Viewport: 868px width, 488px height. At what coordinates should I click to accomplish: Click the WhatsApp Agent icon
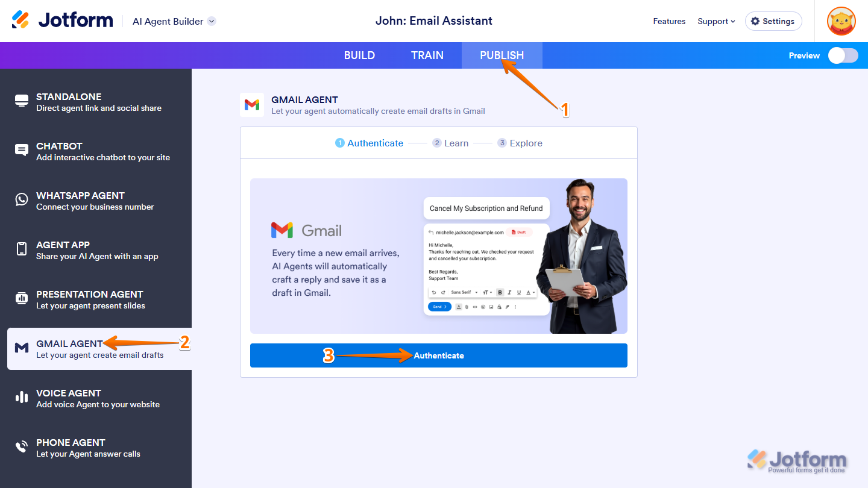pyautogui.click(x=22, y=199)
